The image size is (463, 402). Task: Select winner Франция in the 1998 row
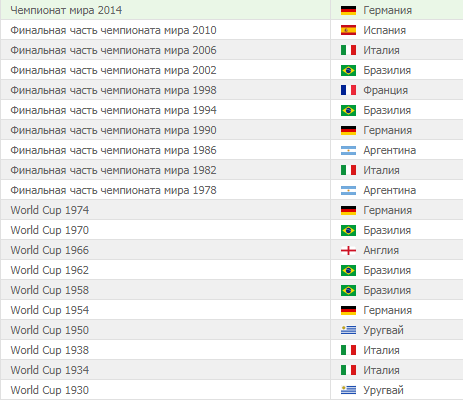[x=386, y=90]
